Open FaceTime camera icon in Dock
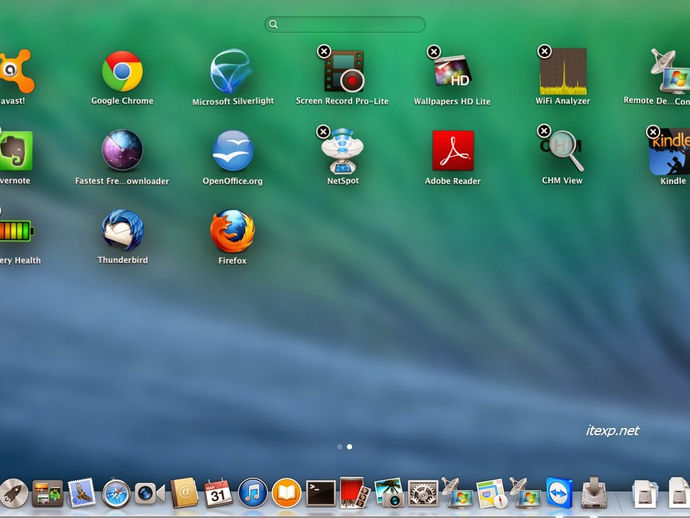690x518 pixels. (x=150, y=493)
